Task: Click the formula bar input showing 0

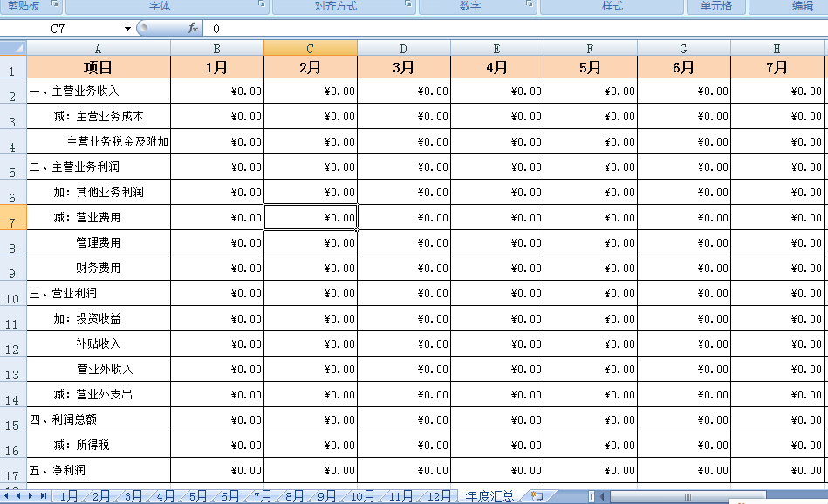Action: click(x=515, y=29)
